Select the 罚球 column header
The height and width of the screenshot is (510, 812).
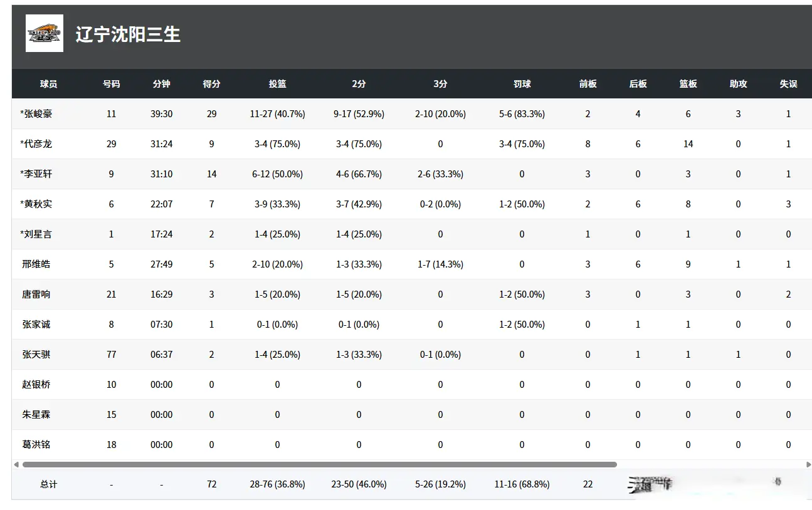(x=522, y=84)
